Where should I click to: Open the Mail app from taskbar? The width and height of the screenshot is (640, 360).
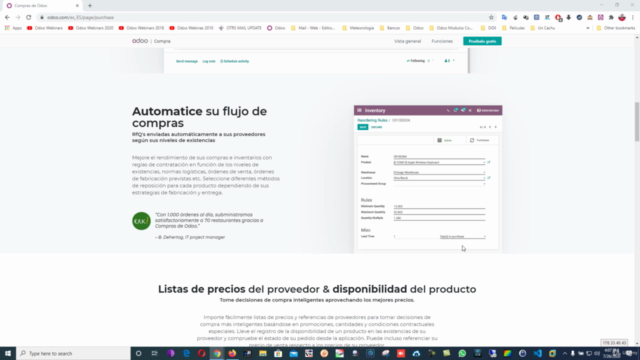pos(293,353)
